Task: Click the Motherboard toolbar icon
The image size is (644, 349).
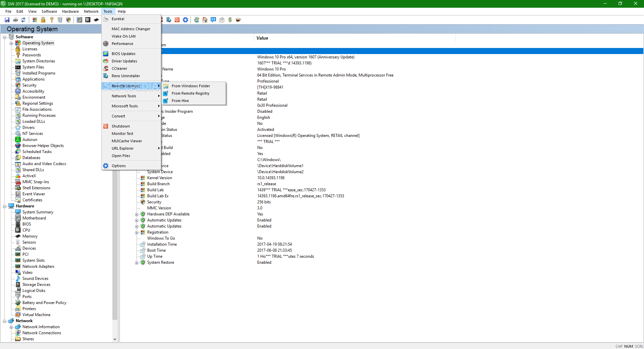Action: pyautogui.click(x=79, y=20)
